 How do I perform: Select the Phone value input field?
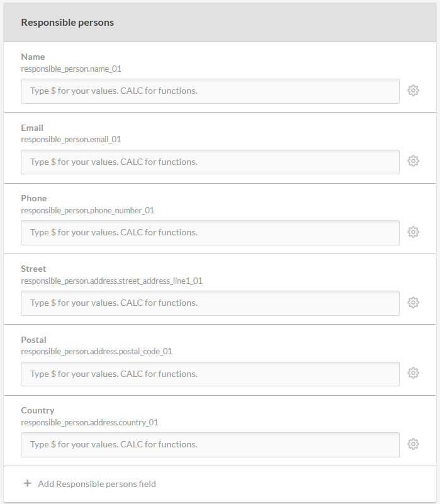point(210,233)
